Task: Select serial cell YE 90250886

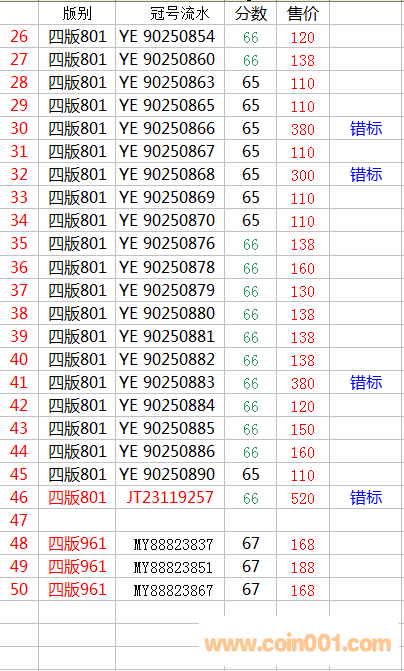Action: (167, 451)
